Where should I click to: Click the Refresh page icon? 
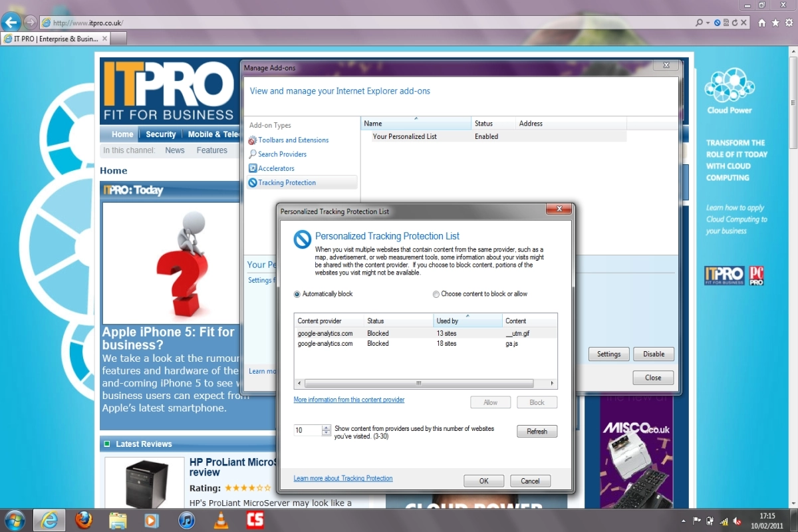(x=735, y=23)
